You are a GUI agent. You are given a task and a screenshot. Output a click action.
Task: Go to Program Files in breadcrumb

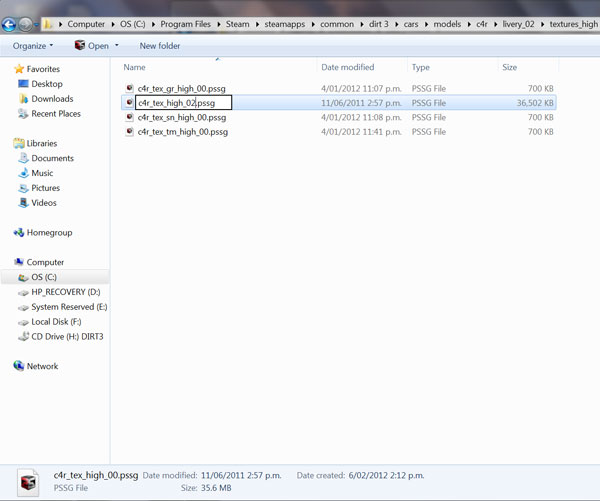[186, 24]
